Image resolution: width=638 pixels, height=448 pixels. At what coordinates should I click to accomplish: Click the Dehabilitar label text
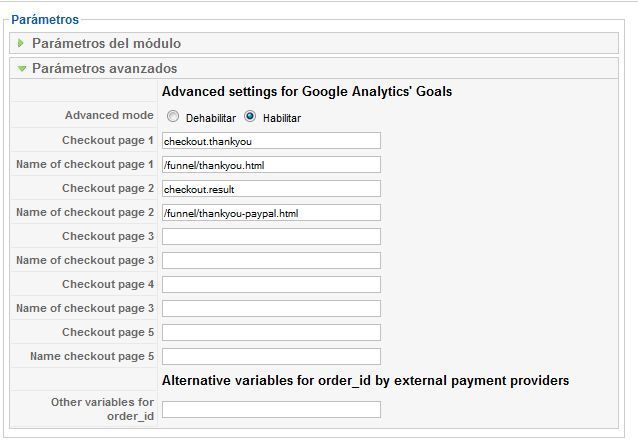(x=211, y=118)
